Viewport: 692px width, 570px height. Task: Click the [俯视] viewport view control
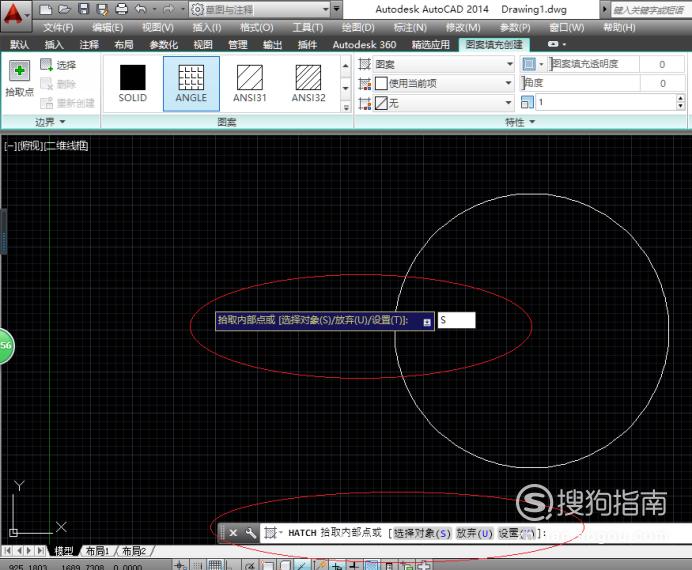click(29, 146)
